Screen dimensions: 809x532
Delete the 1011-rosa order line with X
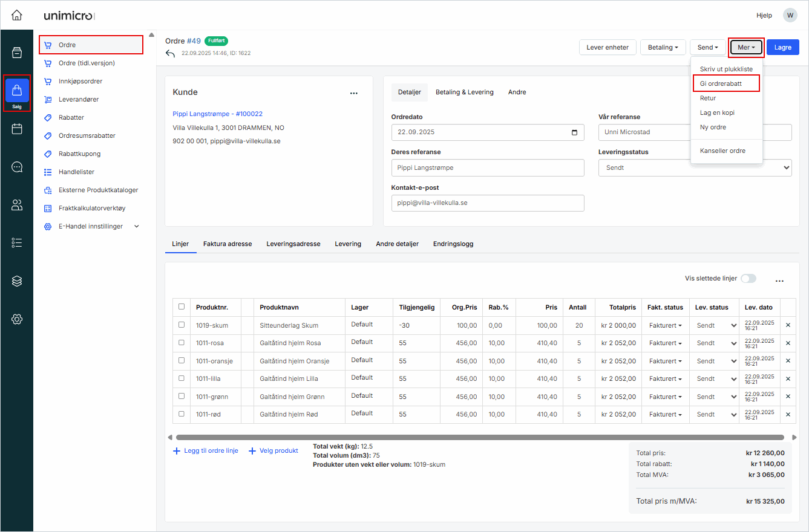[788, 343]
